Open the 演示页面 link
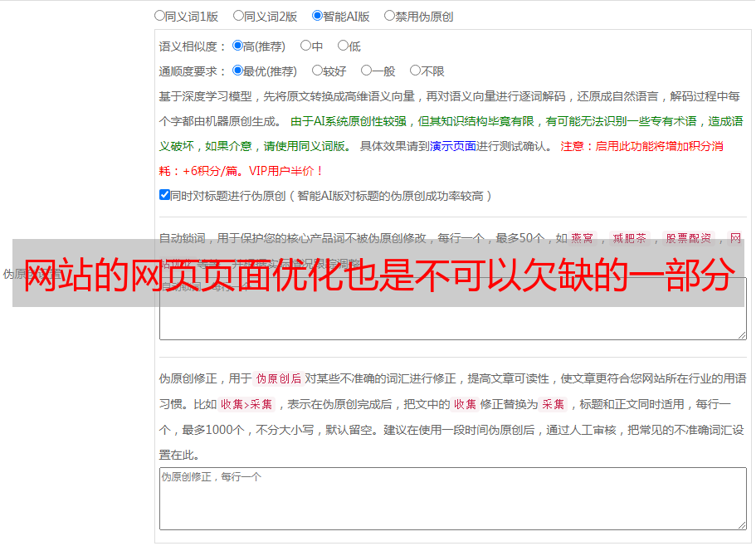 pyautogui.click(x=453, y=146)
